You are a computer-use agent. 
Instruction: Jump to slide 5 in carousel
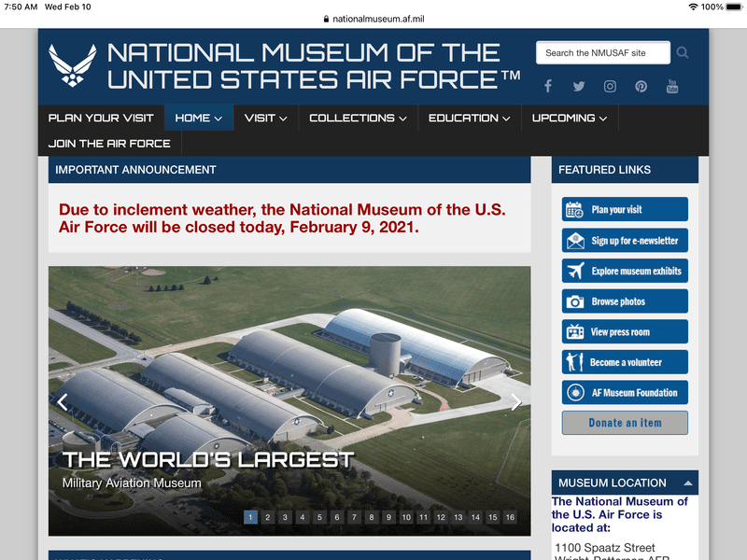click(x=319, y=517)
